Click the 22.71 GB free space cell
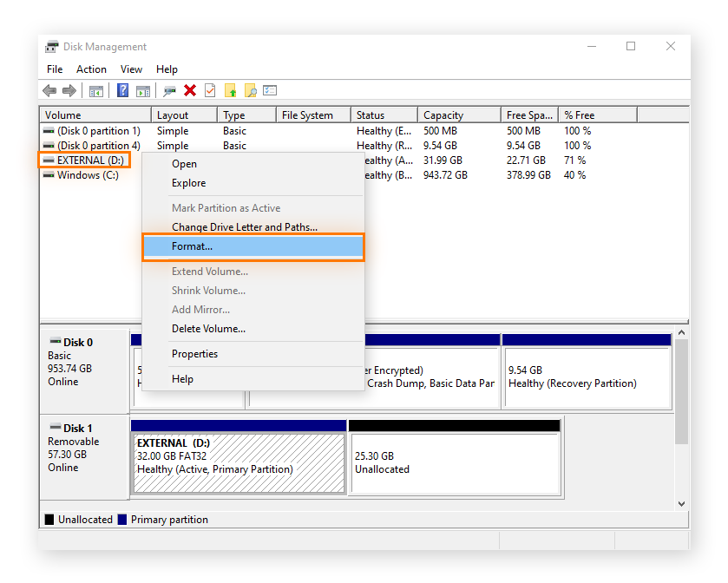The height and width of the screenshot is (583, 728). click(x=526, y=160)
